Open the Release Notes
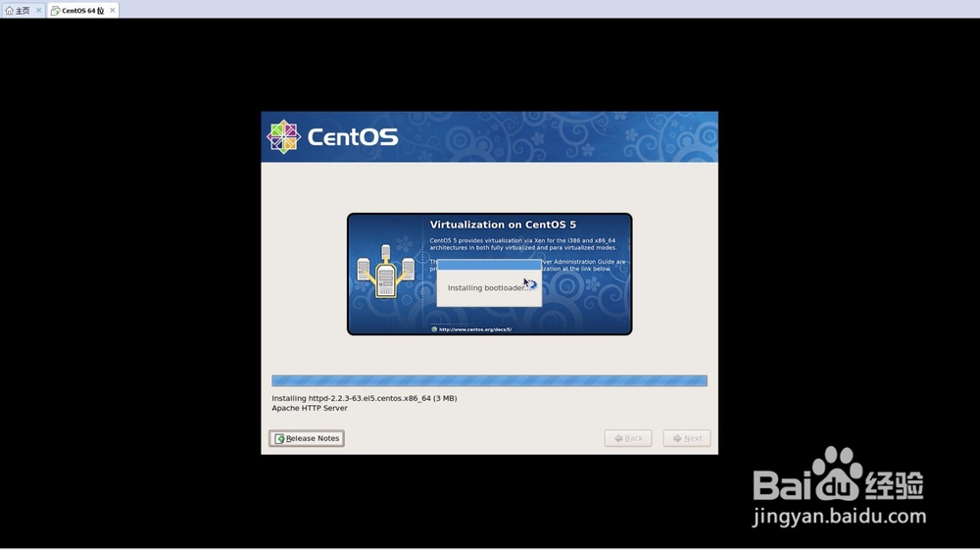 tap(306, 438)
